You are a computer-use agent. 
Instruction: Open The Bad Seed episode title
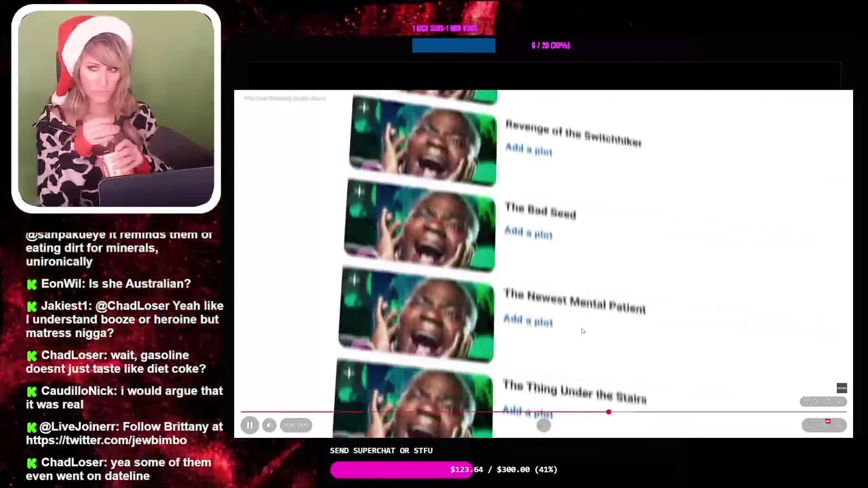(x=540, y=211)
